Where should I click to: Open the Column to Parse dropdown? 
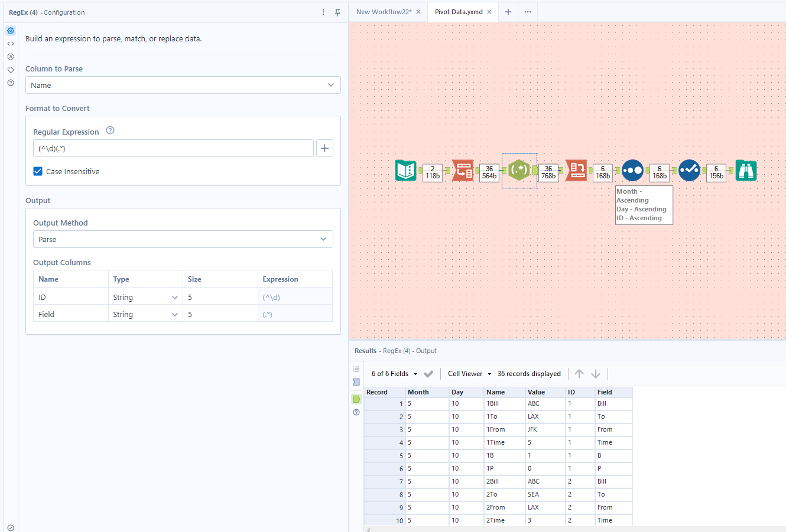pos(183,85)
